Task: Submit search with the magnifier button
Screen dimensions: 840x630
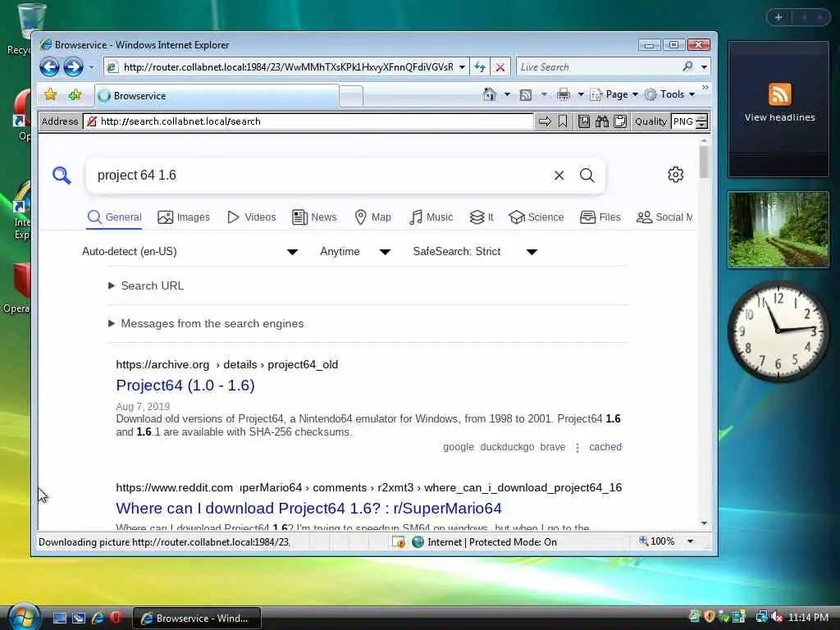Action: (587, 176)
